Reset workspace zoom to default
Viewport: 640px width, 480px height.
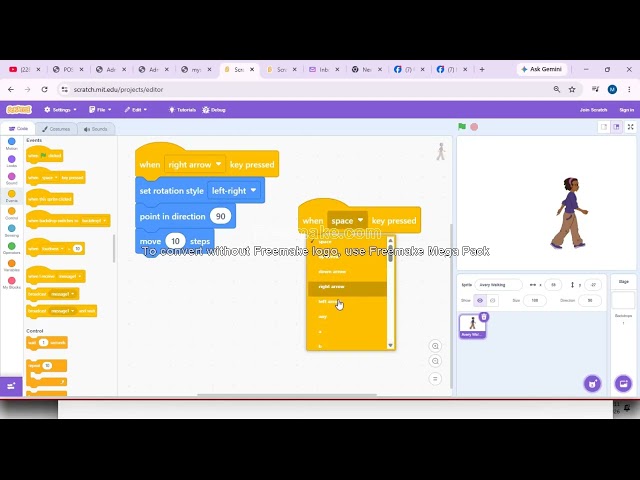pyautogui.click(x=435, y=379)
